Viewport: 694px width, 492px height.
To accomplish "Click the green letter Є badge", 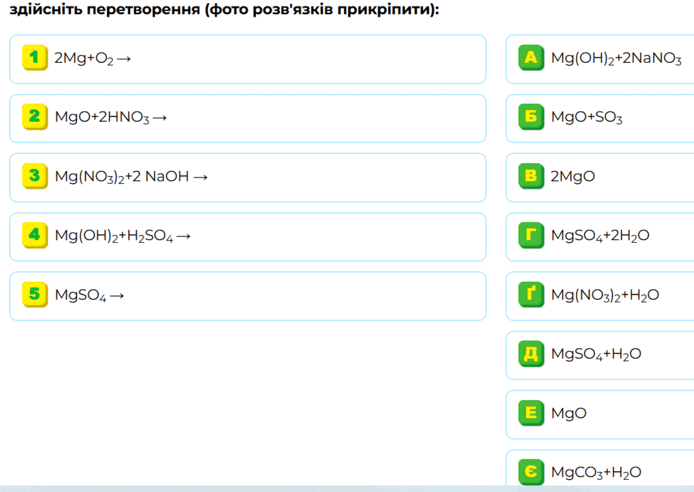I will 531,472.
